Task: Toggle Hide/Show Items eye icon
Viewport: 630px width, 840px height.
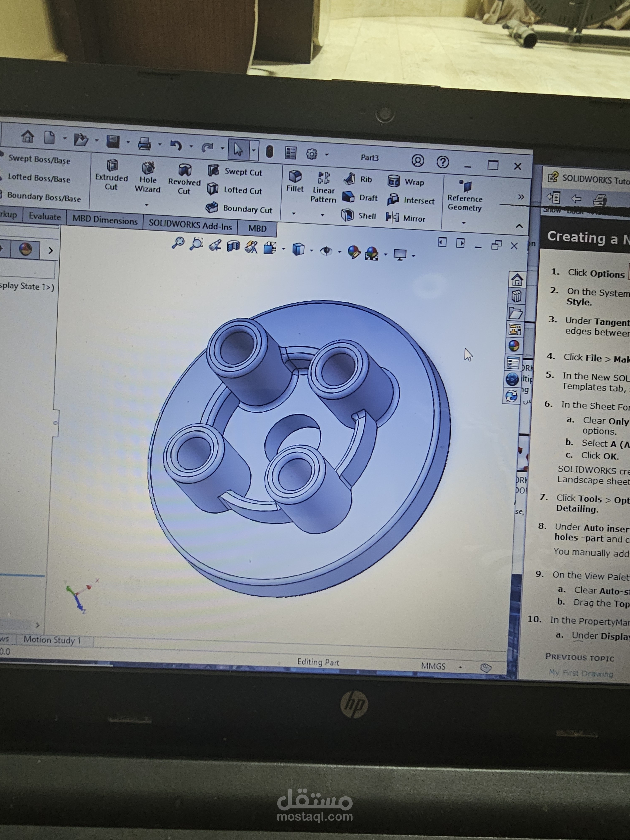Action: [326, 251]
